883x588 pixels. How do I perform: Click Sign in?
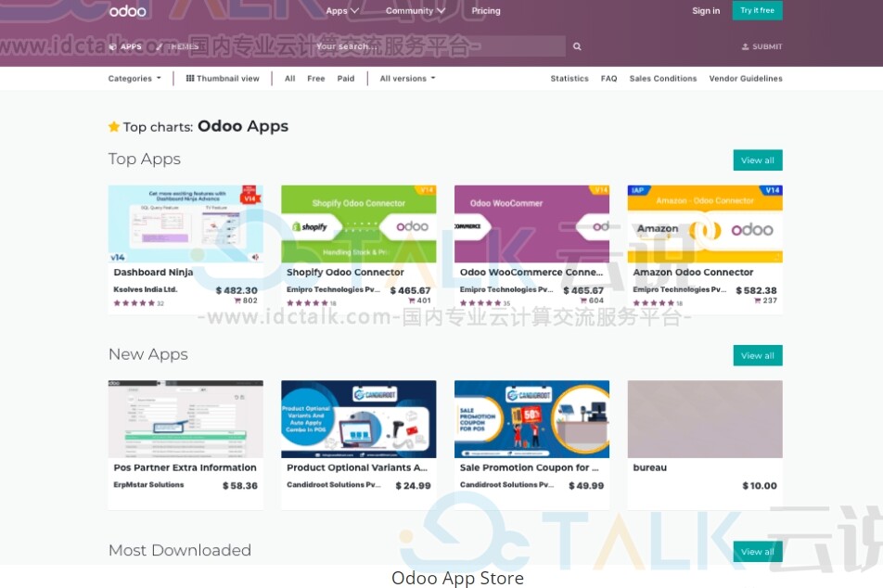click(x=706, y=11)
